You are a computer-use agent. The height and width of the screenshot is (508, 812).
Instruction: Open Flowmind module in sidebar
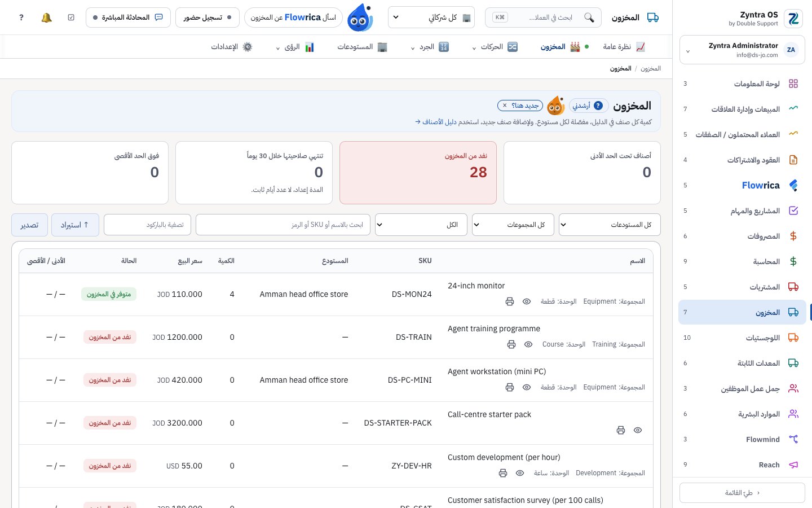coord(742,439)
